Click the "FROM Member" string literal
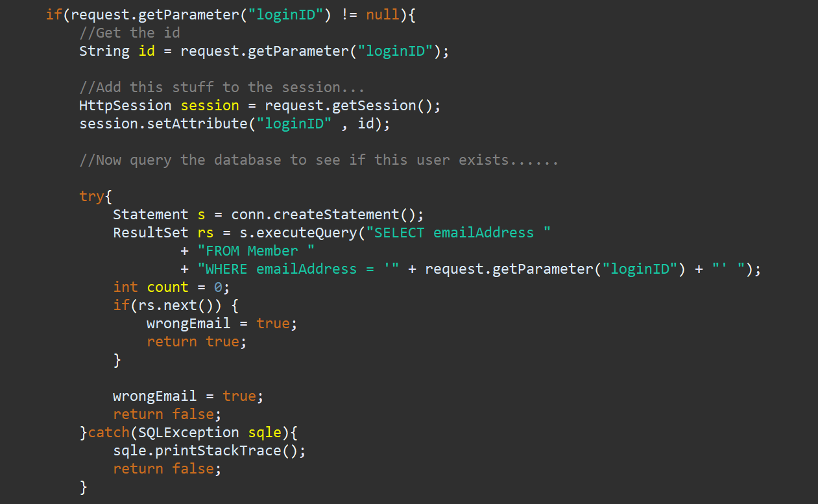818x504 pixels. [x=256, y=251]
